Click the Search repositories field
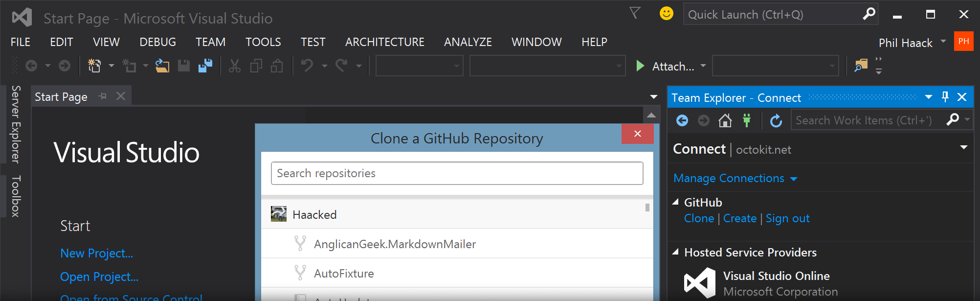Screen dimensions: 980x301 pyautogui.click(x=457, y=173)
